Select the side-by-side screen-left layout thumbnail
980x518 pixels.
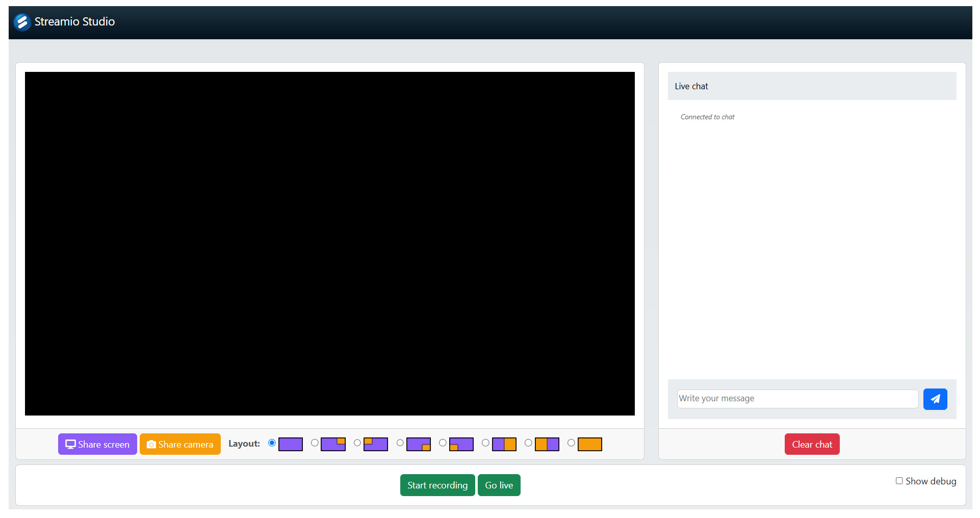pyautogui.click(x=504, y=444)
